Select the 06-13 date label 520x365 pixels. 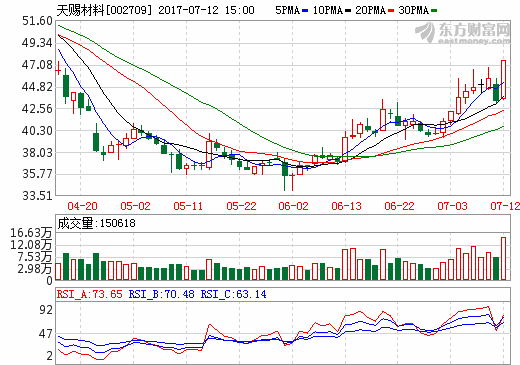[x=346, y=206]
